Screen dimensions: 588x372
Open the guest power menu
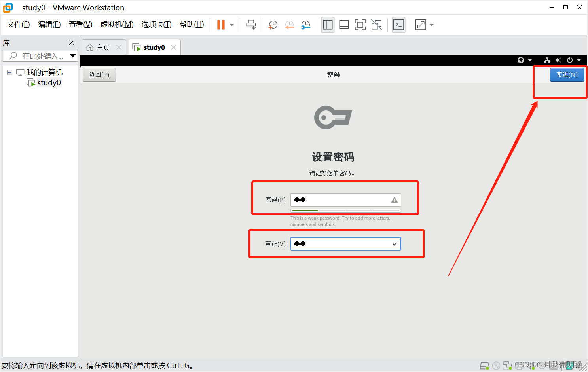573,60
